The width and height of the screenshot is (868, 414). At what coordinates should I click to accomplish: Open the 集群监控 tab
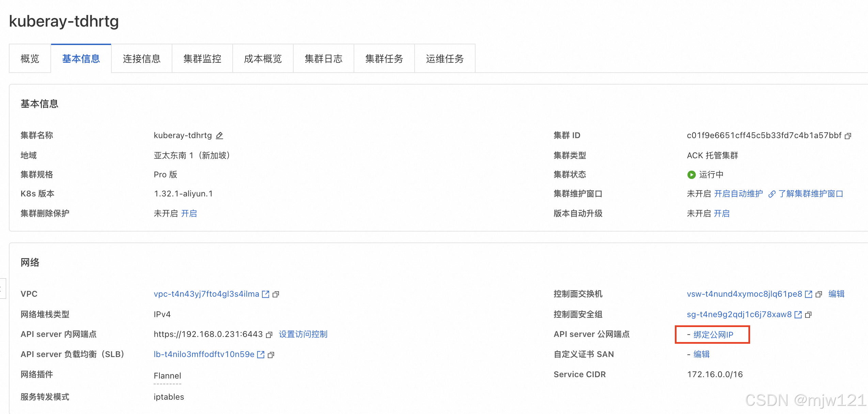coord(202,59)
